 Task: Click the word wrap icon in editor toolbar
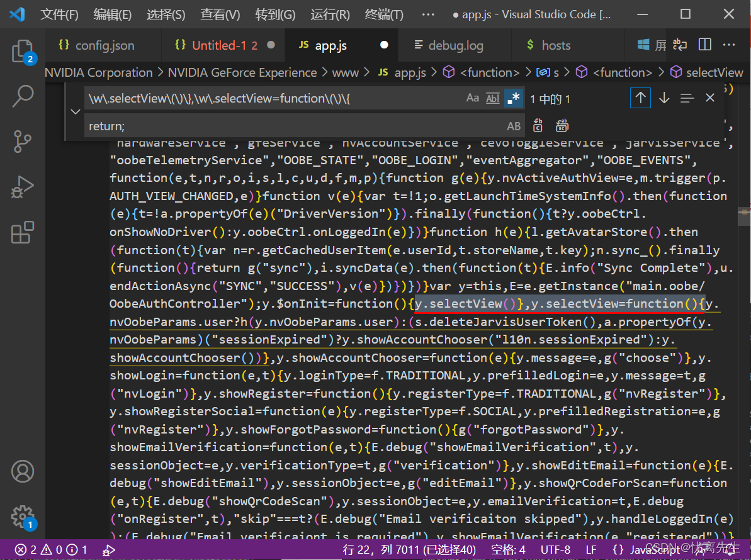(680, 45)
